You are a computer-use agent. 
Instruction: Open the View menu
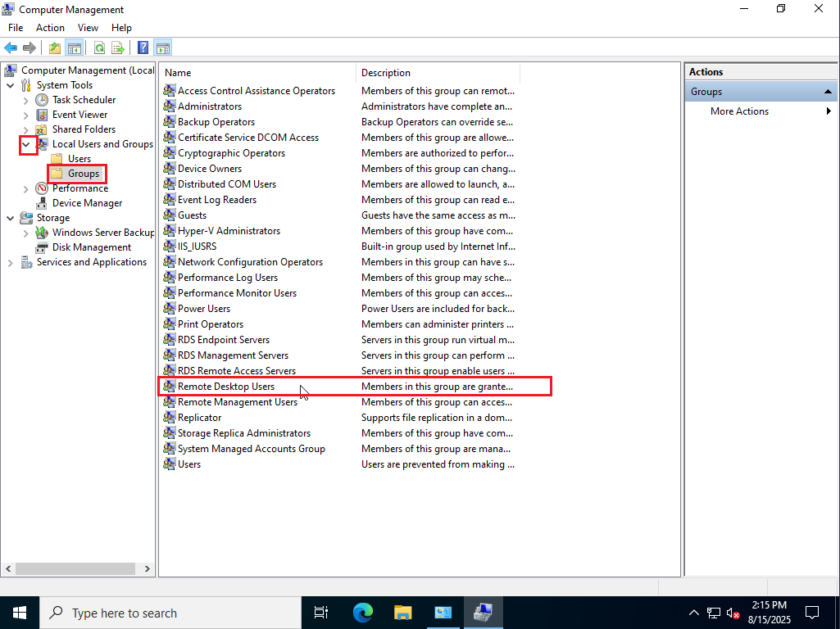(x=88, y=28)
